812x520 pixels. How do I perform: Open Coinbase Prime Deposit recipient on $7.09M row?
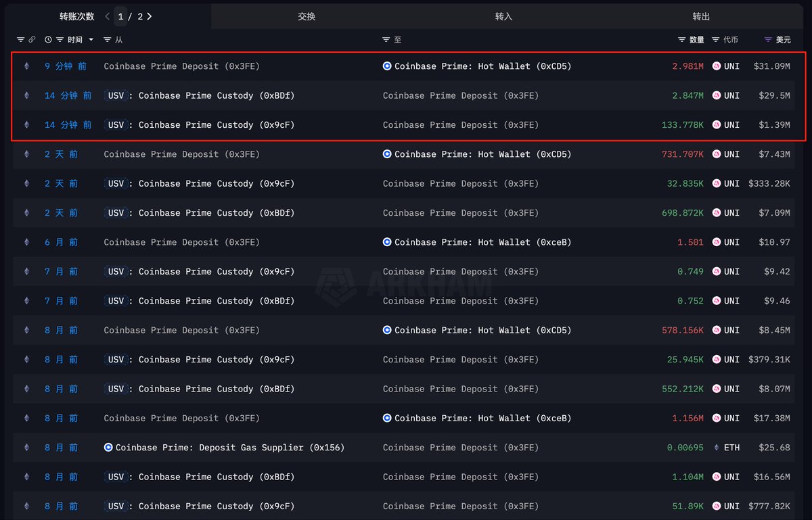click(461, 213)
